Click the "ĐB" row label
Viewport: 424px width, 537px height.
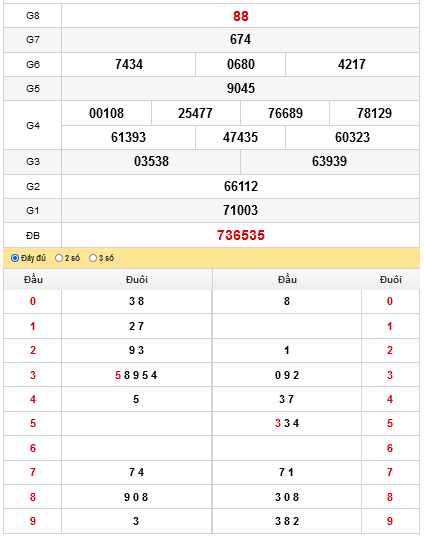pyautogui.click(x=33, y=236)
